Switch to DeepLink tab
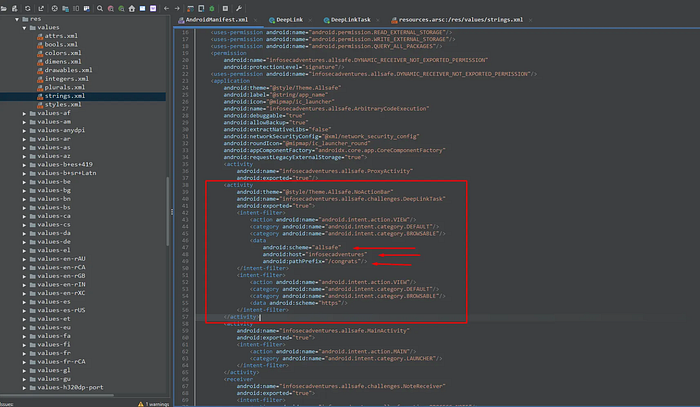 286,20
